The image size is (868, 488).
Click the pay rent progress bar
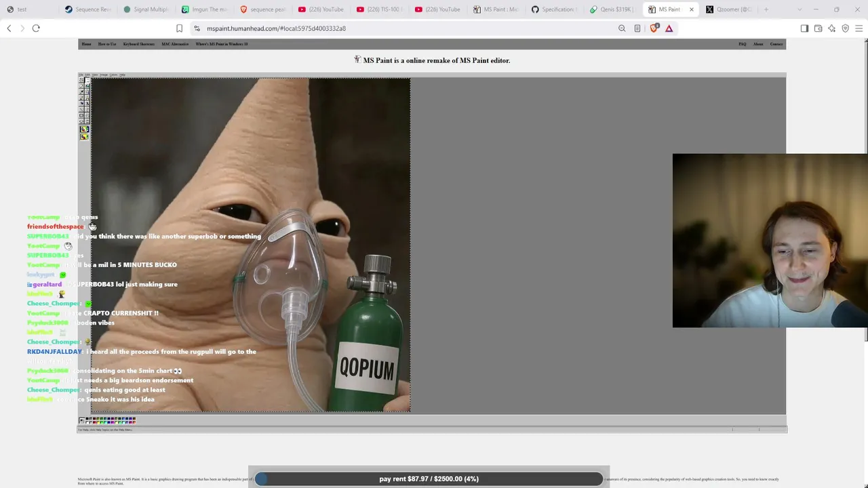[x=429, y=479]
